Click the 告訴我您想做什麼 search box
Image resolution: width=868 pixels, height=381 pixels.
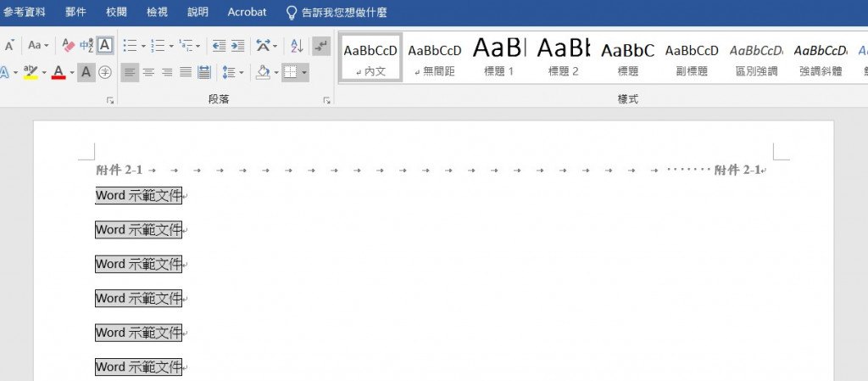344,12
